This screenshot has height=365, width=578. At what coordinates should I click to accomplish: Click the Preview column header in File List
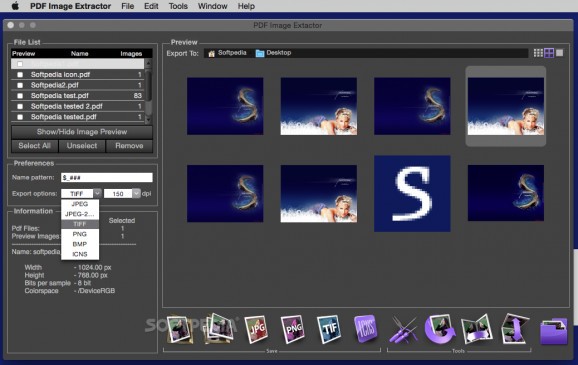(23, 54)
